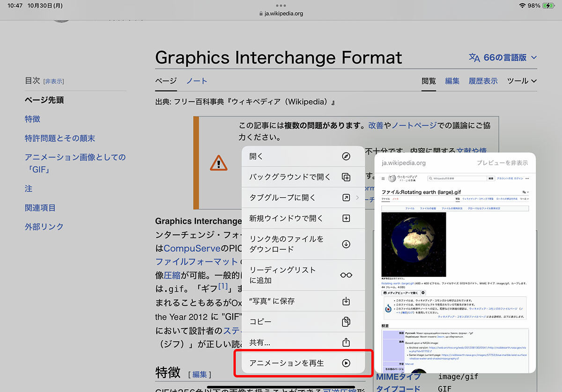Go to 注 in the sidebar contents

(29, 189)
